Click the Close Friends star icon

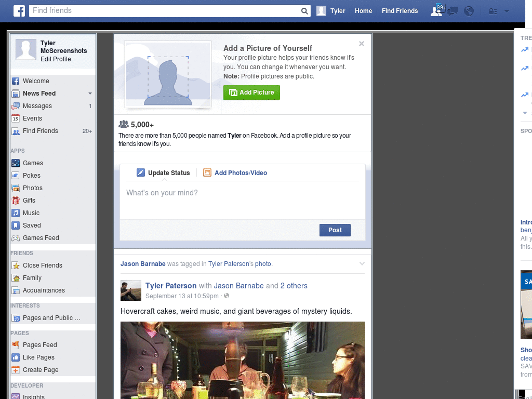coord(16,265)
